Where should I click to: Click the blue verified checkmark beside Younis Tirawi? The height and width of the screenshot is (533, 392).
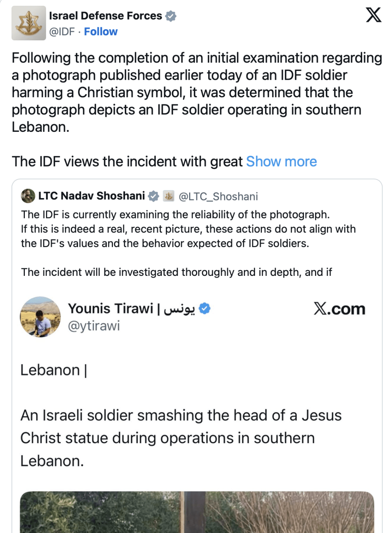click(205, 308)
